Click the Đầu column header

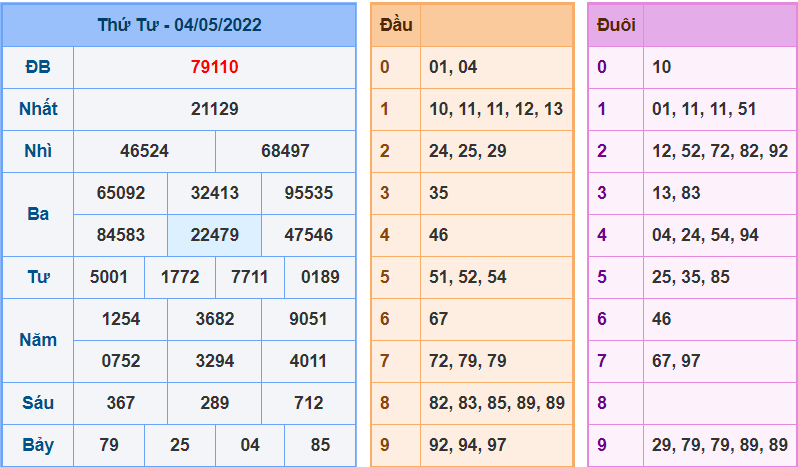[x=396, y=25]
